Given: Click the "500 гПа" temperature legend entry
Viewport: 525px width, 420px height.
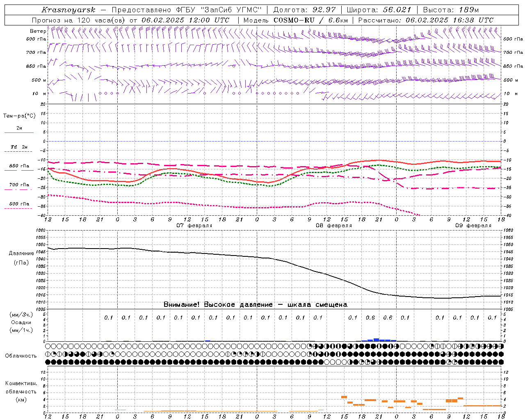Looking at the screenshot, I should (19, 204).
